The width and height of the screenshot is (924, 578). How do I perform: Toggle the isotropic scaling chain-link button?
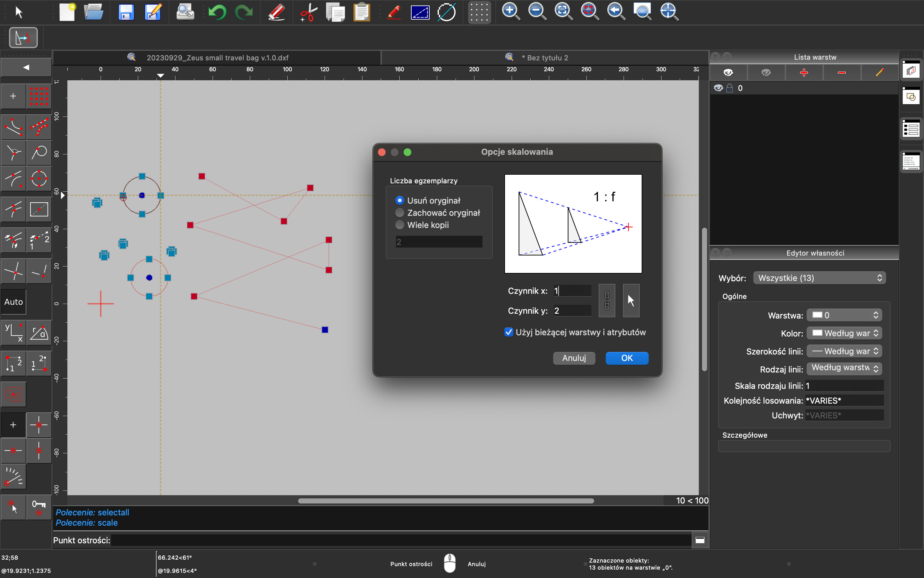point(607,301)
